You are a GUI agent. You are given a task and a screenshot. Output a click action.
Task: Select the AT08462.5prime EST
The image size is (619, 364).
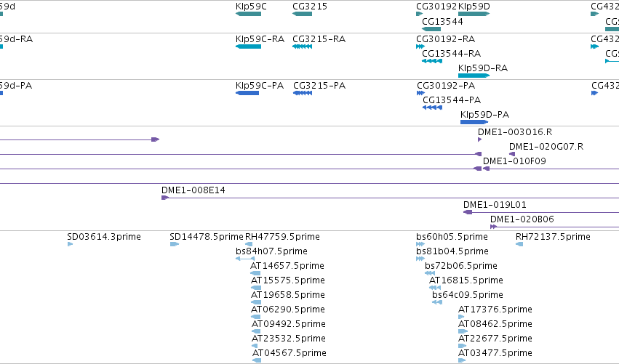463,331
